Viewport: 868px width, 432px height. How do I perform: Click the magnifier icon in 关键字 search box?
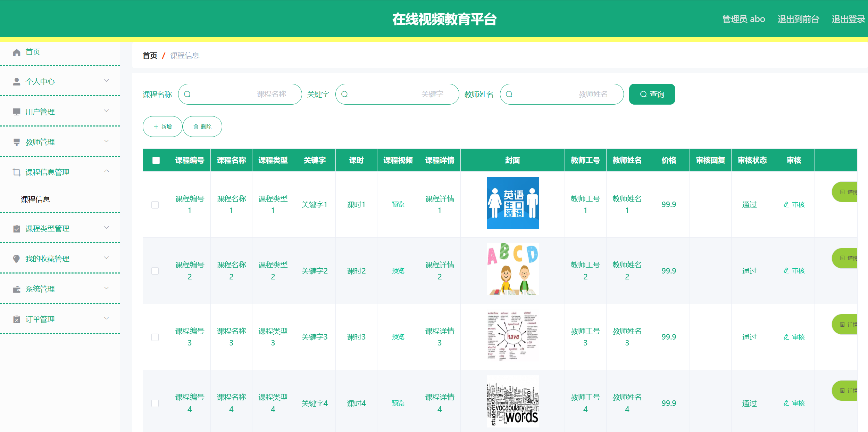[344, 94]
